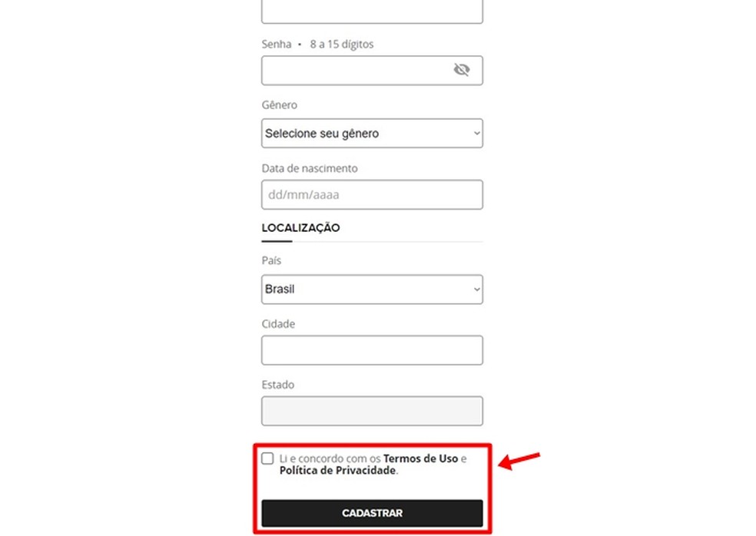
Task: Click the partially visible top input field
Action: [x=372, y=12]
